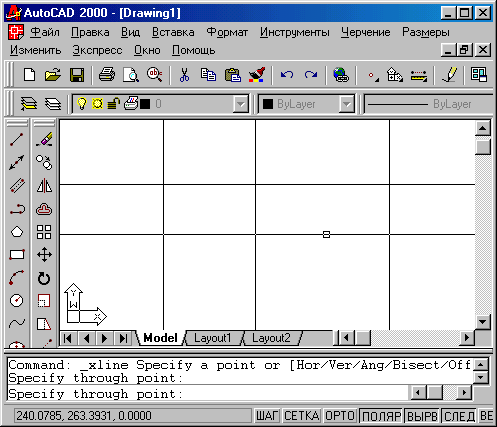
Task: Select the Scale tool
Action: [x=44, y=300]
